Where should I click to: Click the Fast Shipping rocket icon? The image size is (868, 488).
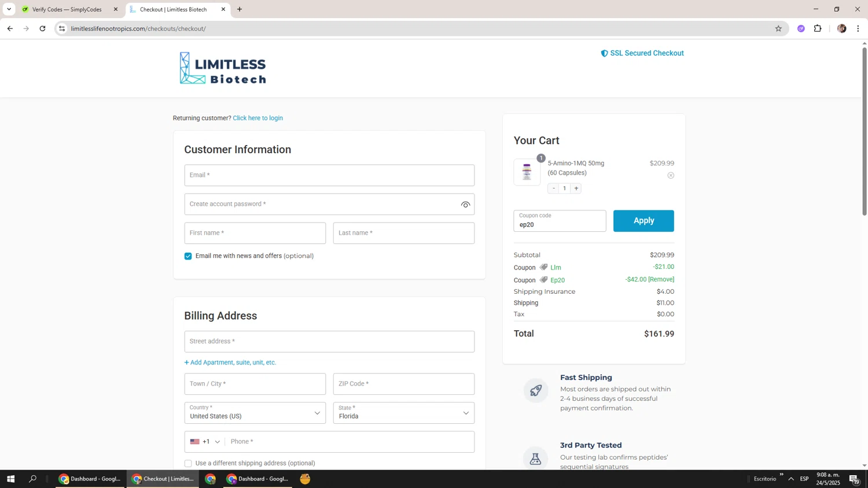tap(536, 390)
